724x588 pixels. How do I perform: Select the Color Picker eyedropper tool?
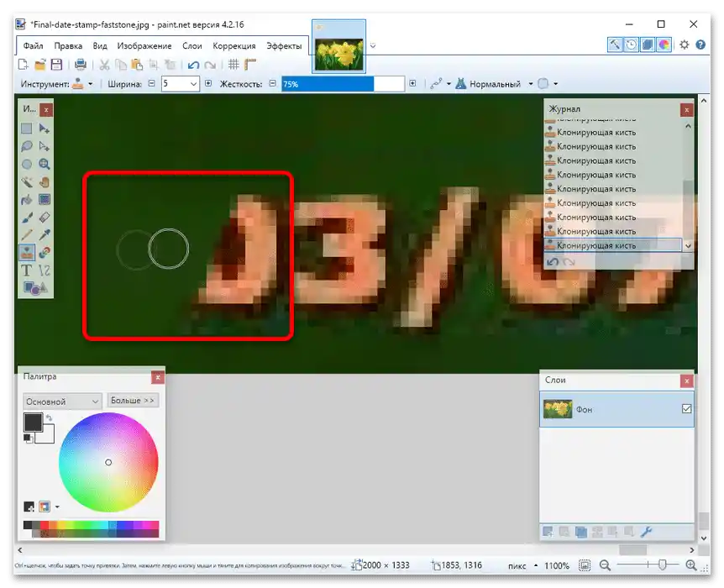coord(45,234)
